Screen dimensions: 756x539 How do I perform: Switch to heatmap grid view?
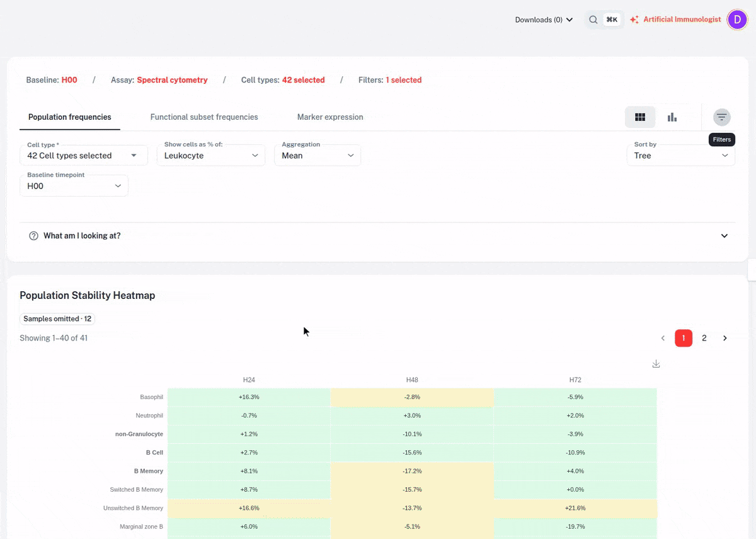(x=640, y=117)
